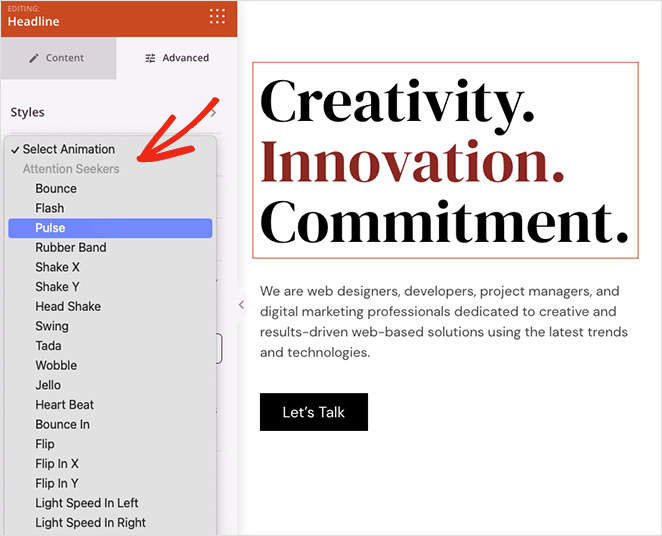Switch to the Advanced tab

[x=177, y=58]
